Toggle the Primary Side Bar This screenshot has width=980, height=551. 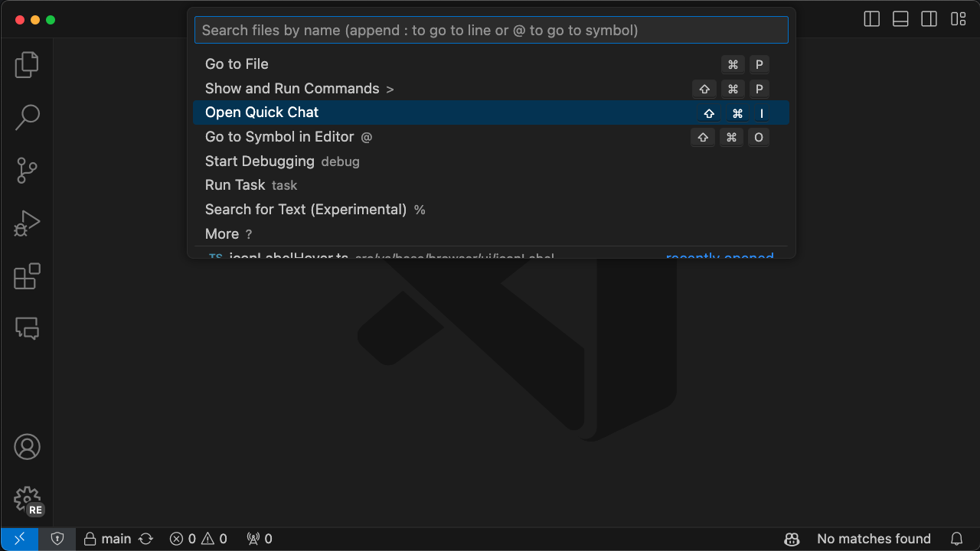[871, 19]
